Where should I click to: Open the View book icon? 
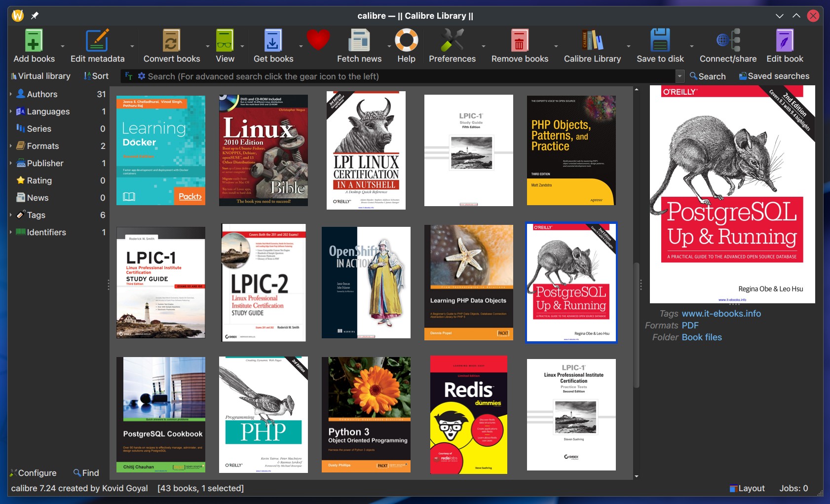pos(225,40)
